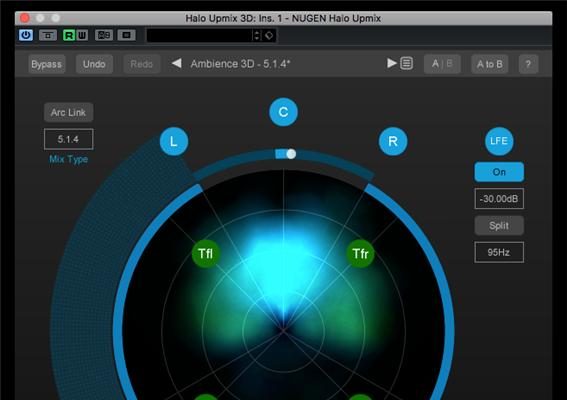567x400 pixels.
Task: Enable the green Read automation R button
Action: 69,35
